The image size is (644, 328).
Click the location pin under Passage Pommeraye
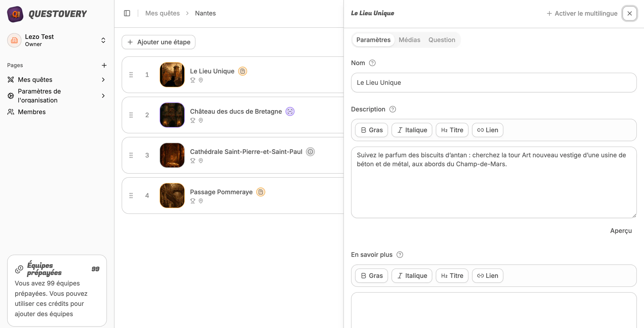(x=201, y=201)
